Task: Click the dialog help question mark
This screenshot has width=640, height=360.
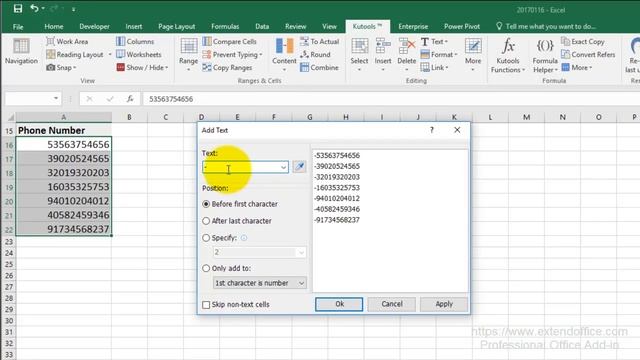Action: (x=431, y=130)
